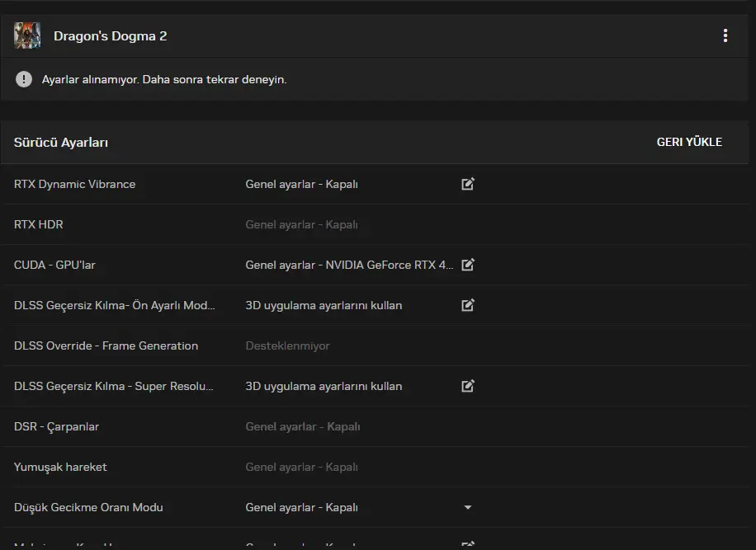The image size is (756, 550).
Task: Click the Ayarlar alınamıyor error message
Action: click(164, 79)
